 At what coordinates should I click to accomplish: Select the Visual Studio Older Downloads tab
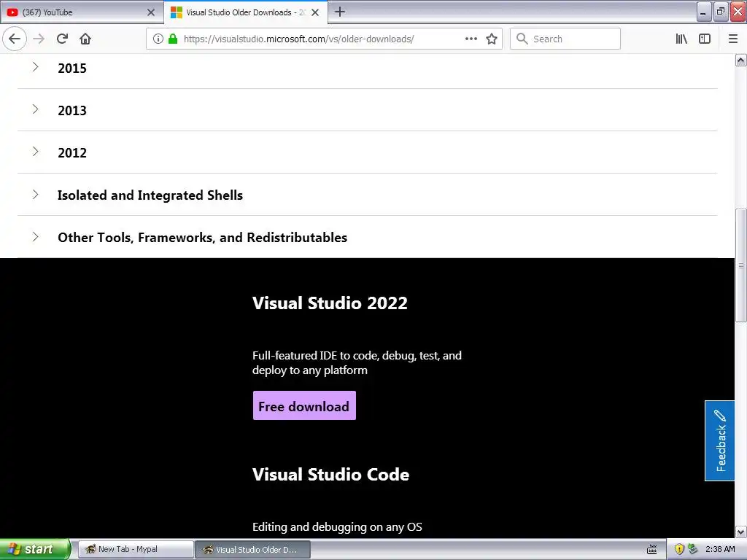tap(246, 12)
